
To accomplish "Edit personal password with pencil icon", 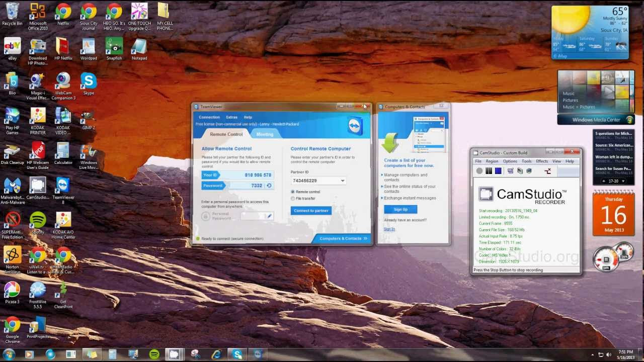I will click(269, 216).
